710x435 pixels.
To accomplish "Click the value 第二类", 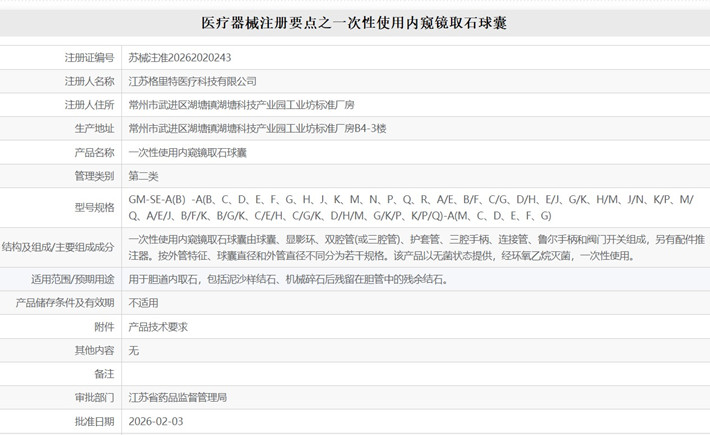I will [x=143, y=176].
